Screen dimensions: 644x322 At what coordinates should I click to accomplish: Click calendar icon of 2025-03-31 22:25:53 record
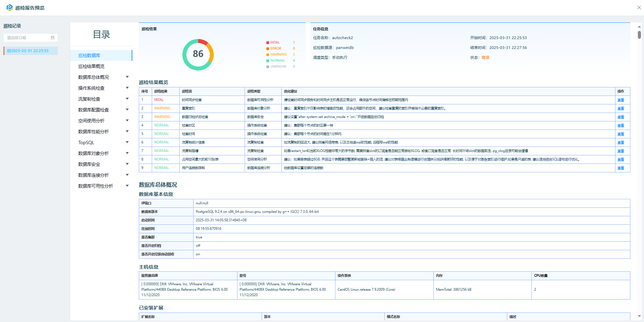(9, 51)
